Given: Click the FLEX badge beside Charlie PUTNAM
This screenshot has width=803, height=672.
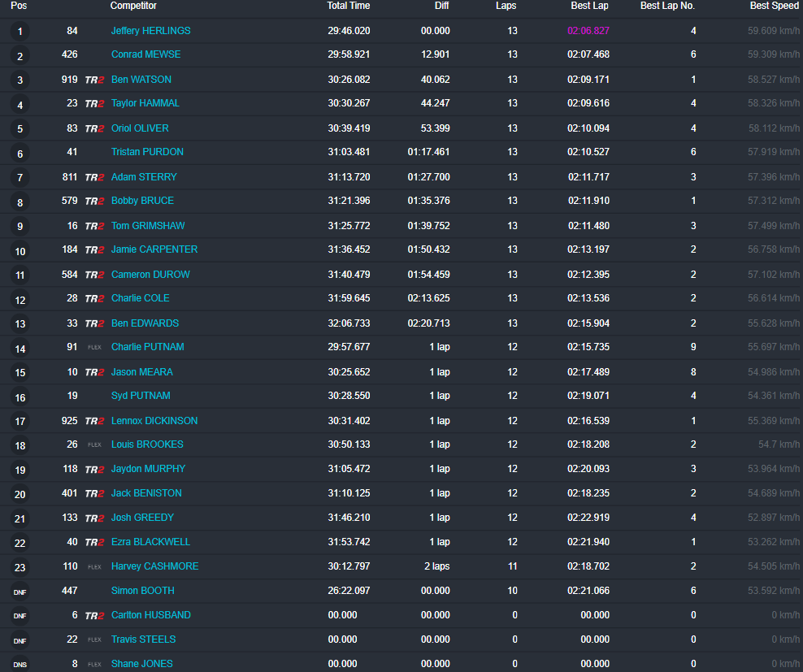Looking at the screenshot, I should [x=95, y=347].
